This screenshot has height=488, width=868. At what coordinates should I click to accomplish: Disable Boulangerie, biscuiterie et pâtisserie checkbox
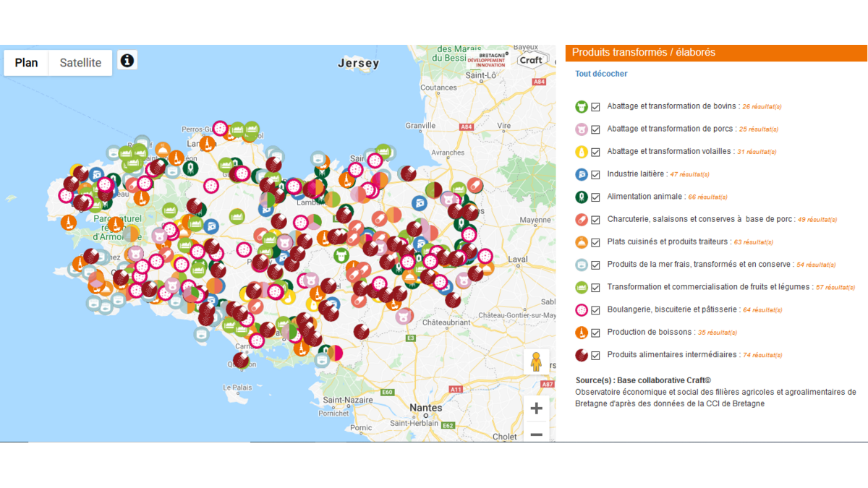(x=596, y=310)
